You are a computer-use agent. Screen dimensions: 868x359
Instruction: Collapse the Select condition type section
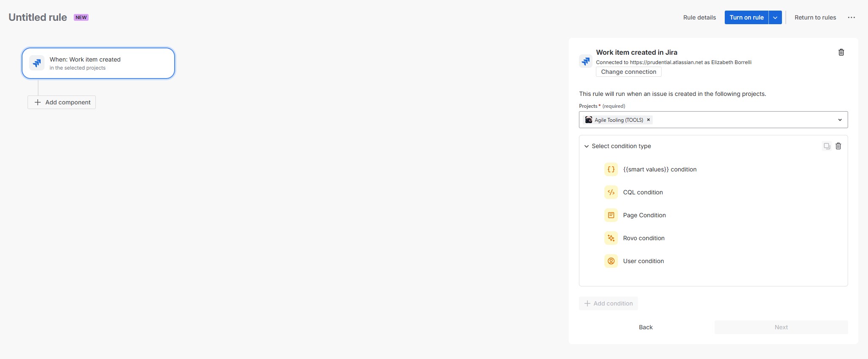point(586,146)
